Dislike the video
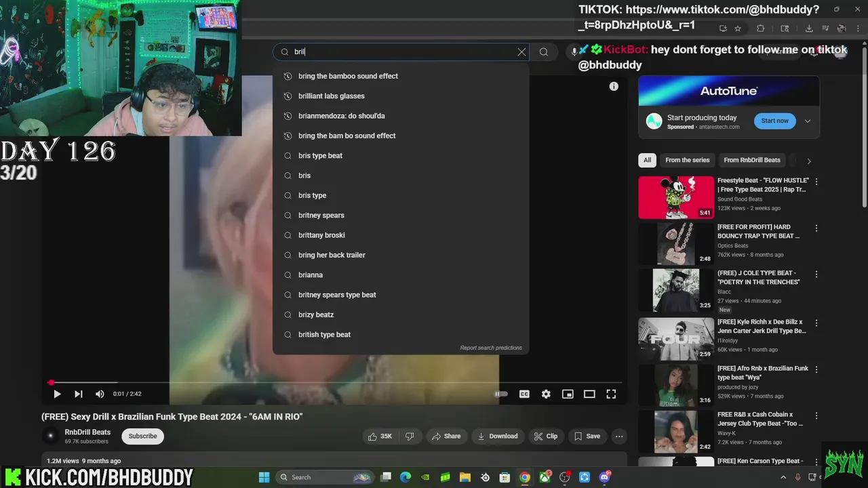Screen dimensions: 868x488 click(x=410, y=436)
